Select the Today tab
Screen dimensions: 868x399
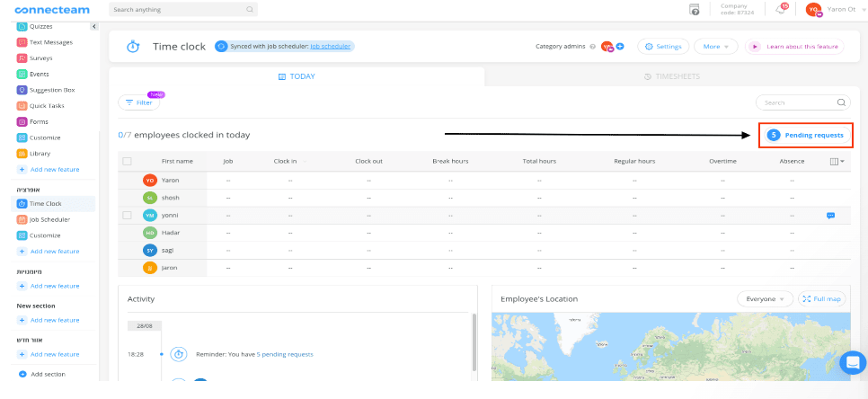tap(297, 77)
